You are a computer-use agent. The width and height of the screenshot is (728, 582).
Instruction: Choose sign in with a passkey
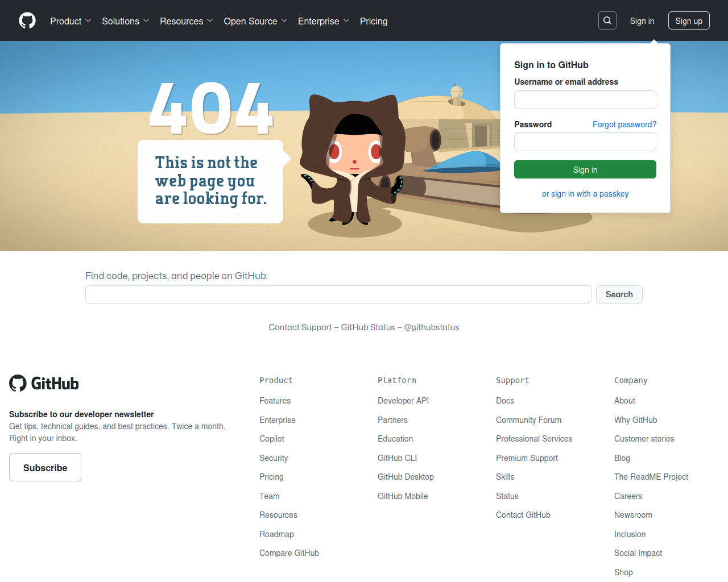[x=585, y=194]
